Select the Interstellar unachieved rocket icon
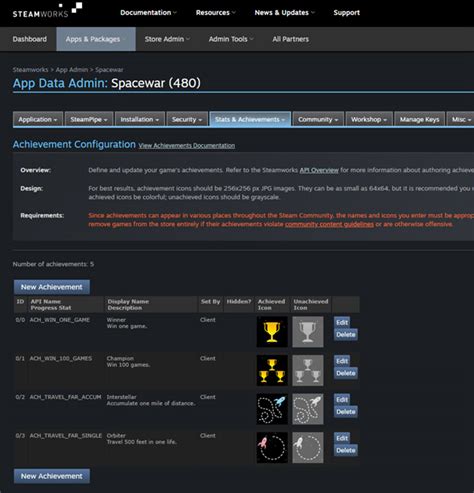 pos(308,409)
